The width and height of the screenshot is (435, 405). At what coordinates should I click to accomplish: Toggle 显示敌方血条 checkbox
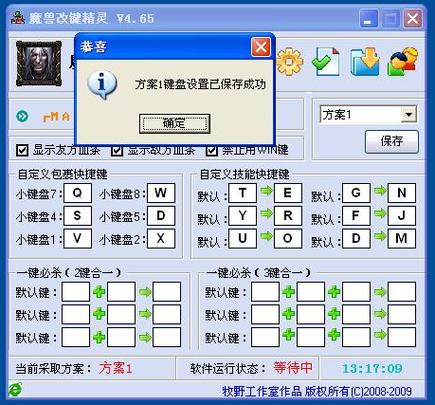[x=117, y=150]
